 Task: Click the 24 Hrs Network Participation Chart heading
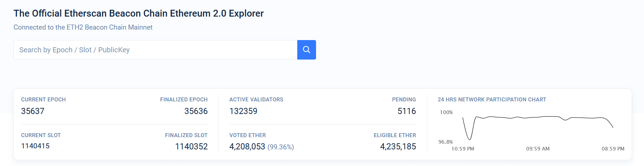(x=492, y=100)
